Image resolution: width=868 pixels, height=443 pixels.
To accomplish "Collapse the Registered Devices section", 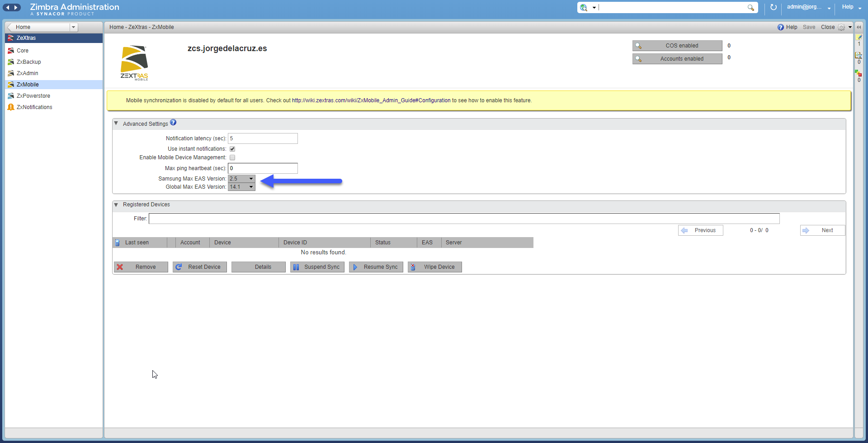I will click(x=116, y=205).
